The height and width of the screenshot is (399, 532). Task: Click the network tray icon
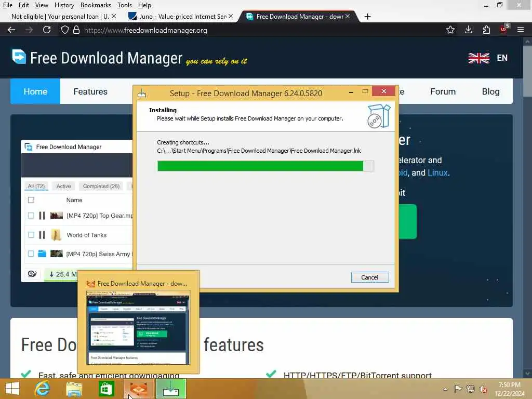coord(470,389)
